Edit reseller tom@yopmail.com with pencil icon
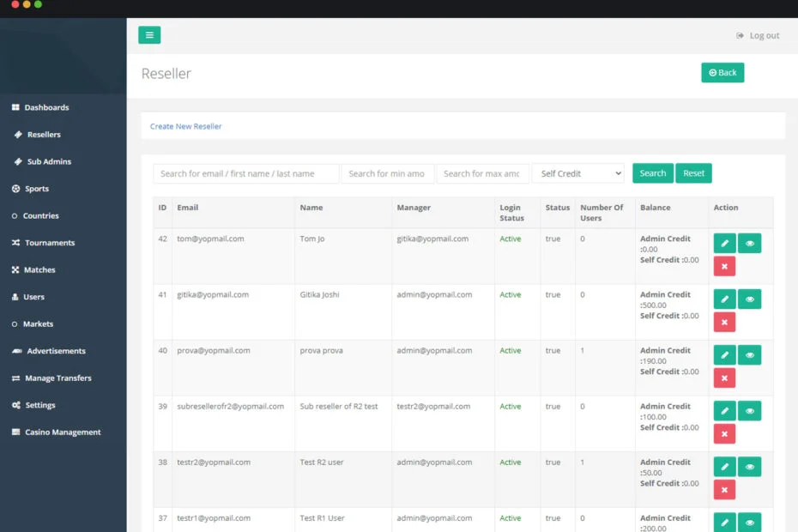Image resolution: width=798 pixels, height=532 pixels. [x=724, y=244]
